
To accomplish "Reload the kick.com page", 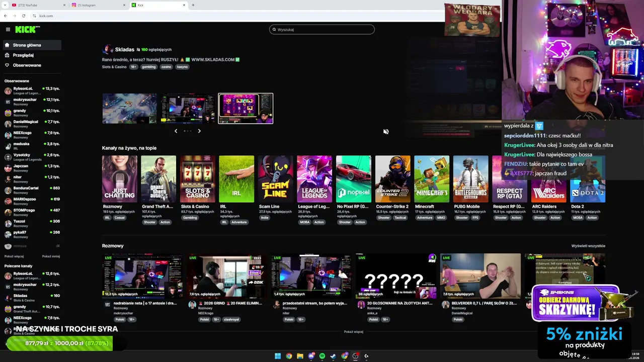I will (x=24, y=16).
